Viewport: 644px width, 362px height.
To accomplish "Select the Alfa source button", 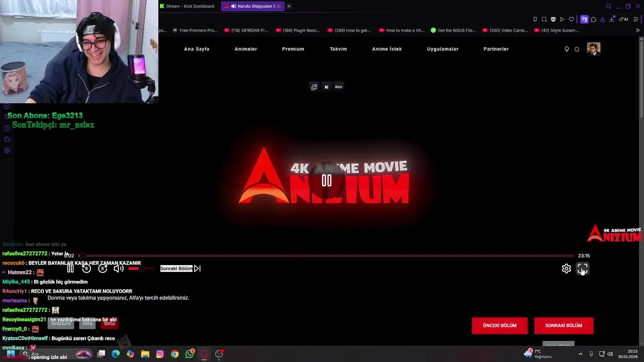I will tap(88, 323).
